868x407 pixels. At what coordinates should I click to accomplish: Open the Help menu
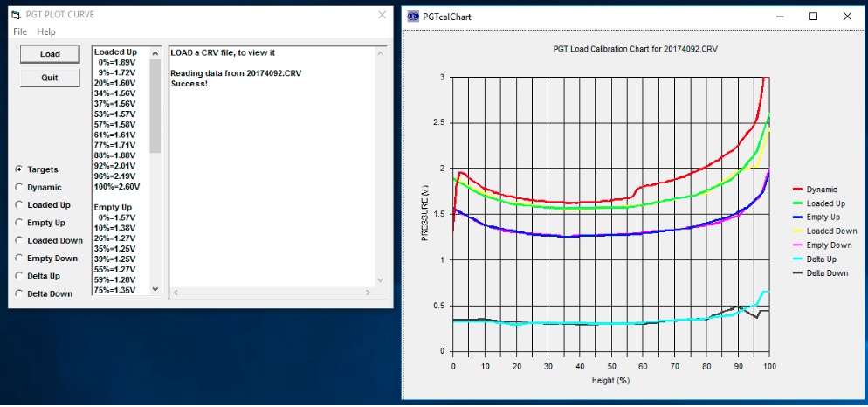(46, 31)
